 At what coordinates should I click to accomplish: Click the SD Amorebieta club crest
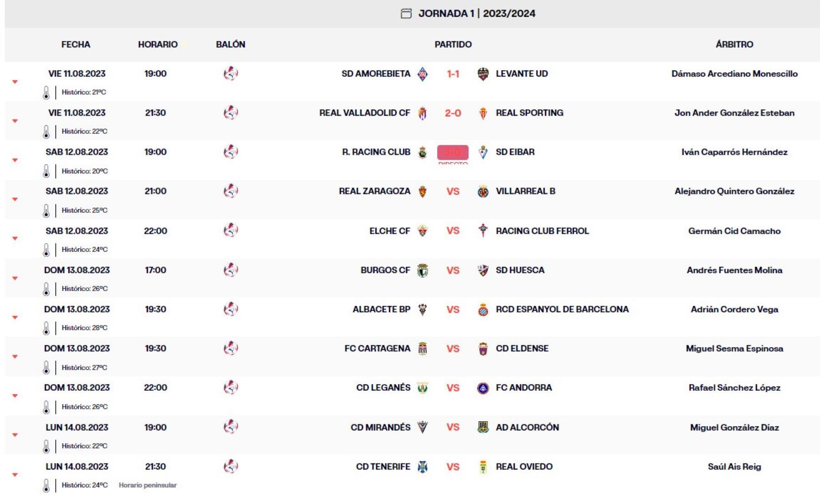[423, 74]
